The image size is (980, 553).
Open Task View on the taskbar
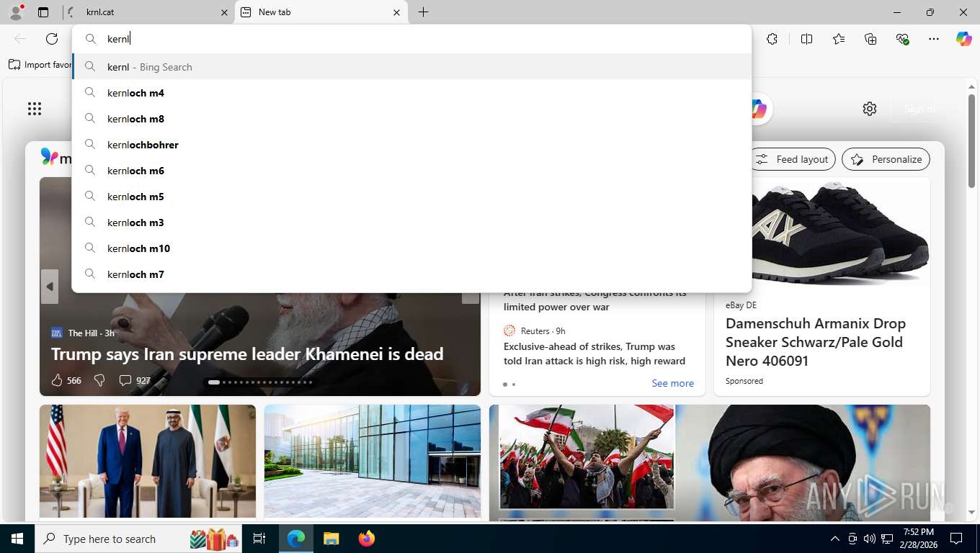click(259, 539)
